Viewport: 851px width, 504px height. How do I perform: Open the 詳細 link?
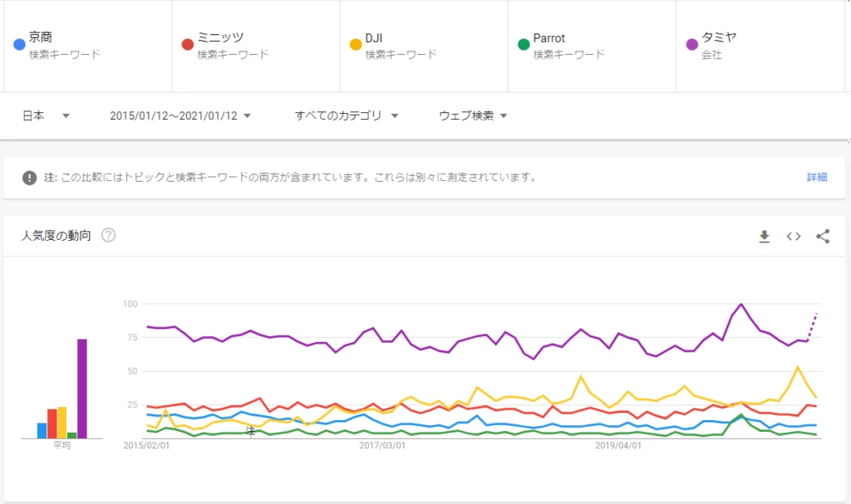pos(817,178)
